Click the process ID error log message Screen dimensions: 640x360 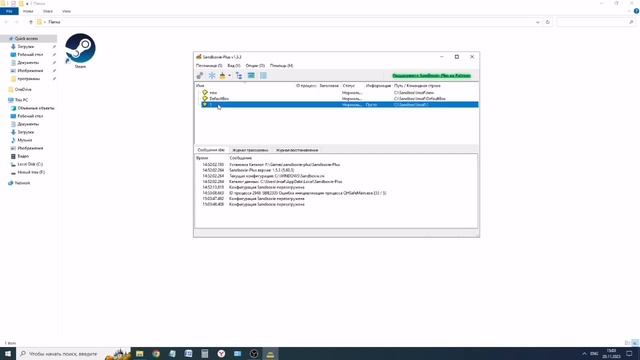point(308,193)
